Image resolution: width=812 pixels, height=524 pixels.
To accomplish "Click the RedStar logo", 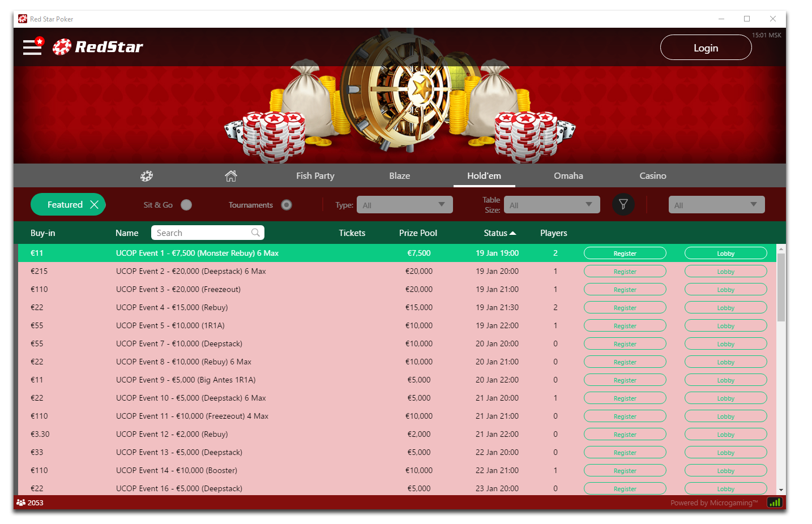I will click(x=98, y=47).
